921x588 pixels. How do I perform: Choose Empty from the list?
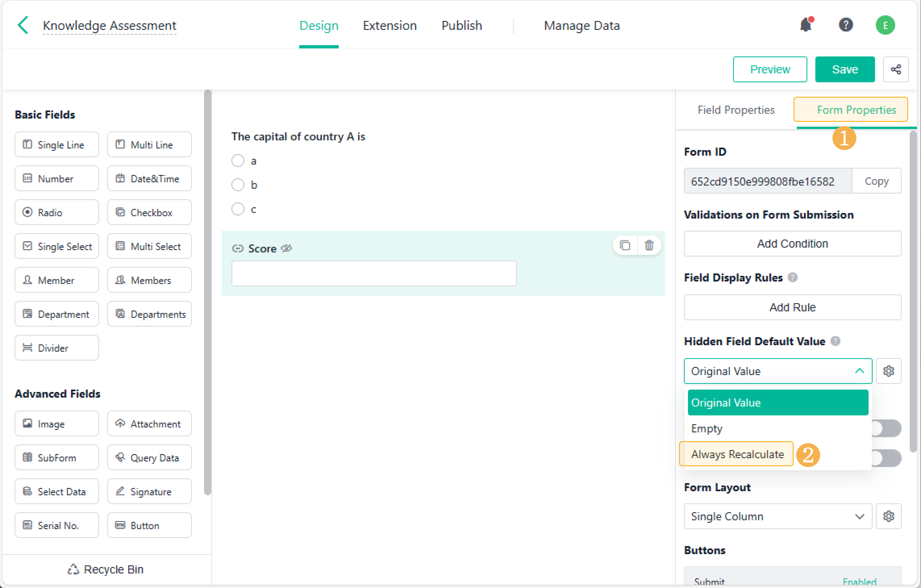[778, 428]
